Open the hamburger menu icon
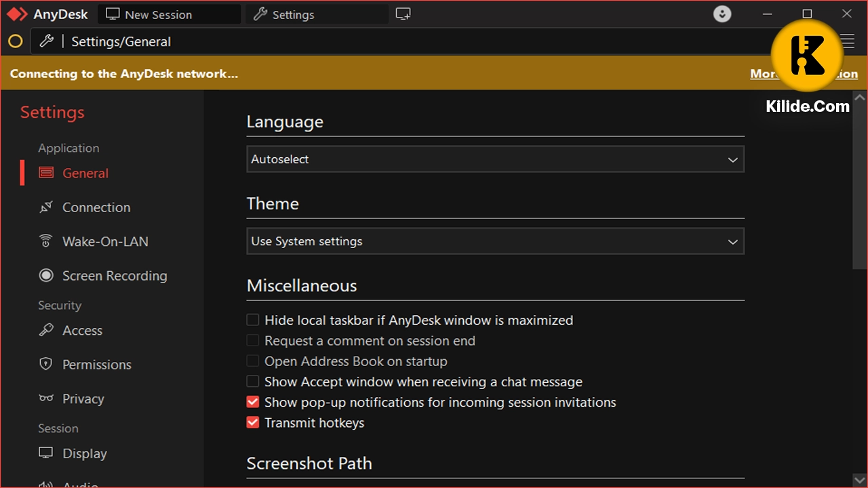This screenshot has width=868, height=488. (x=848, y=41)
